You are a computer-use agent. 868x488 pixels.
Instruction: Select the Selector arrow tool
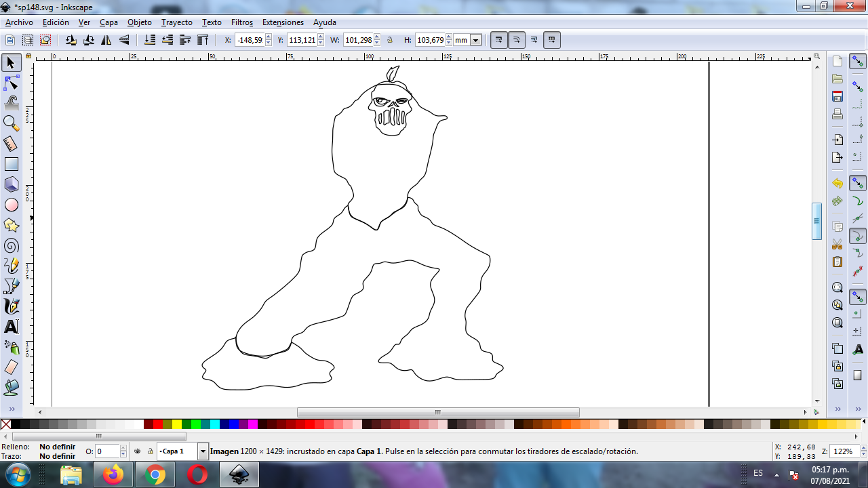click(11, 63)
